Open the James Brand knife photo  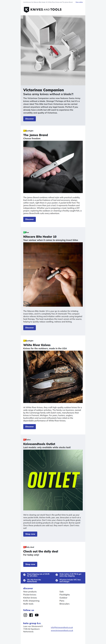53,167
